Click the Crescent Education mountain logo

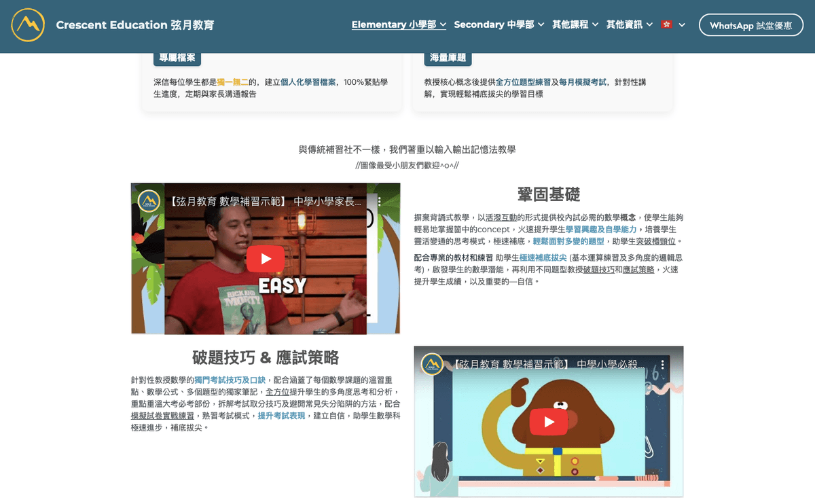click(x=28, y=25)
